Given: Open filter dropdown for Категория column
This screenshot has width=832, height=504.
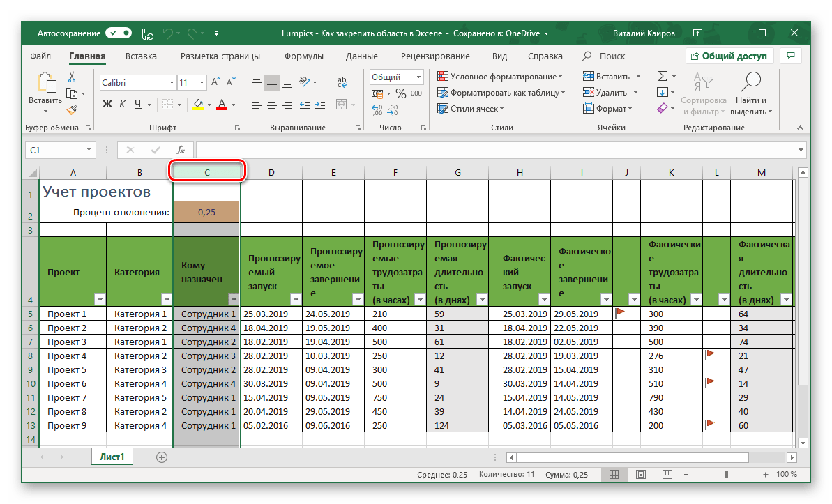Looking at the screenshot, I should click(167, 300).
